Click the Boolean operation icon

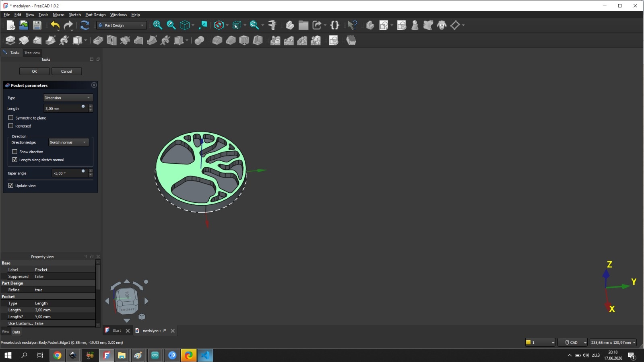pyautogui.click(x=199, y=40)
